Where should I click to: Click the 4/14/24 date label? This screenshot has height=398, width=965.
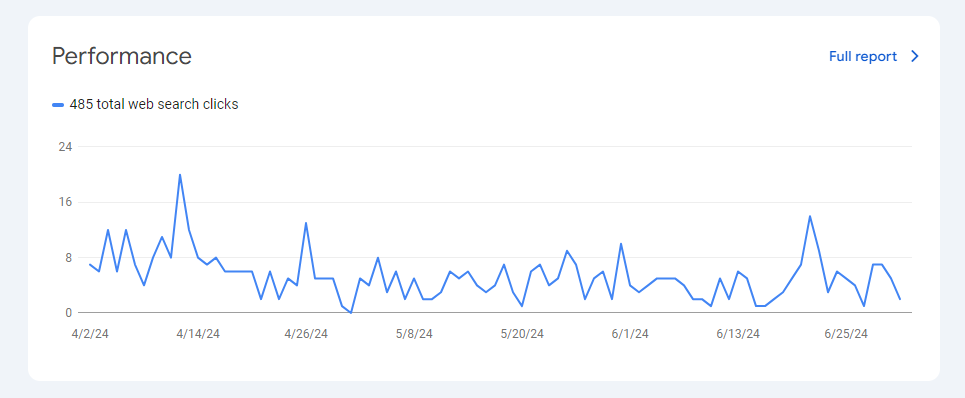[x=198, y=334]
